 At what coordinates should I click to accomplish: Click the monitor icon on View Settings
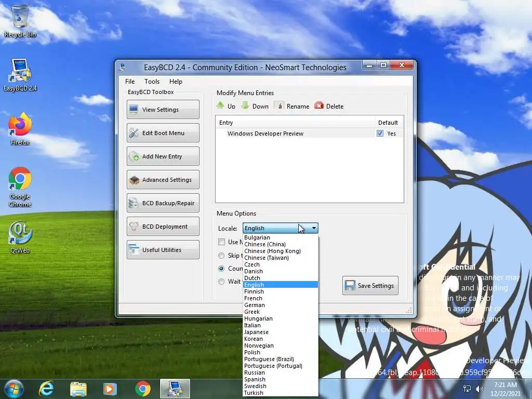pos(134,109)
